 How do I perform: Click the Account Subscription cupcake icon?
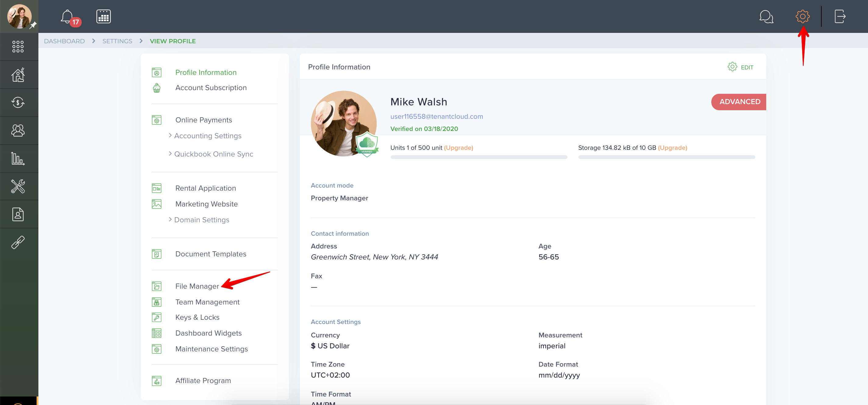pyautogui.click(x=157, y=88)
